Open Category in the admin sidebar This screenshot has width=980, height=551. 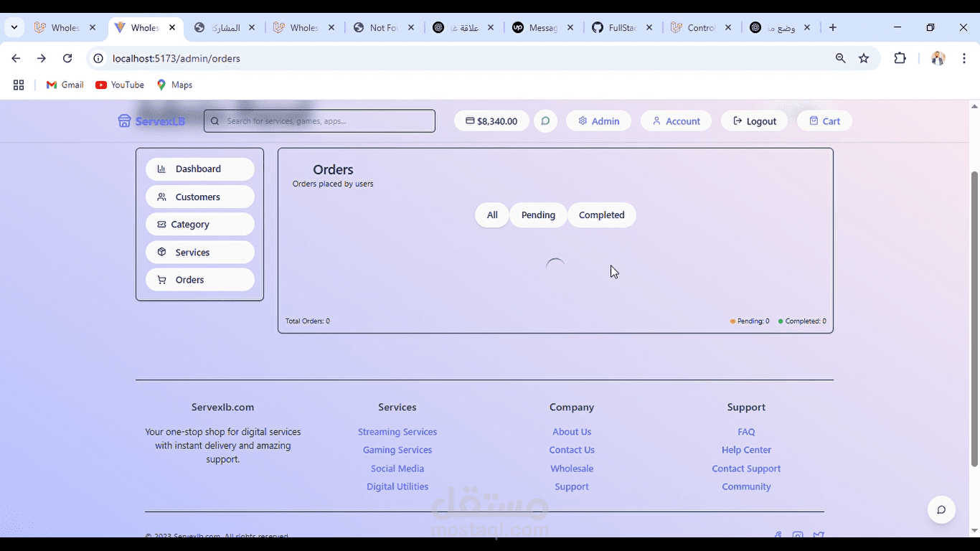click(200, 225)
